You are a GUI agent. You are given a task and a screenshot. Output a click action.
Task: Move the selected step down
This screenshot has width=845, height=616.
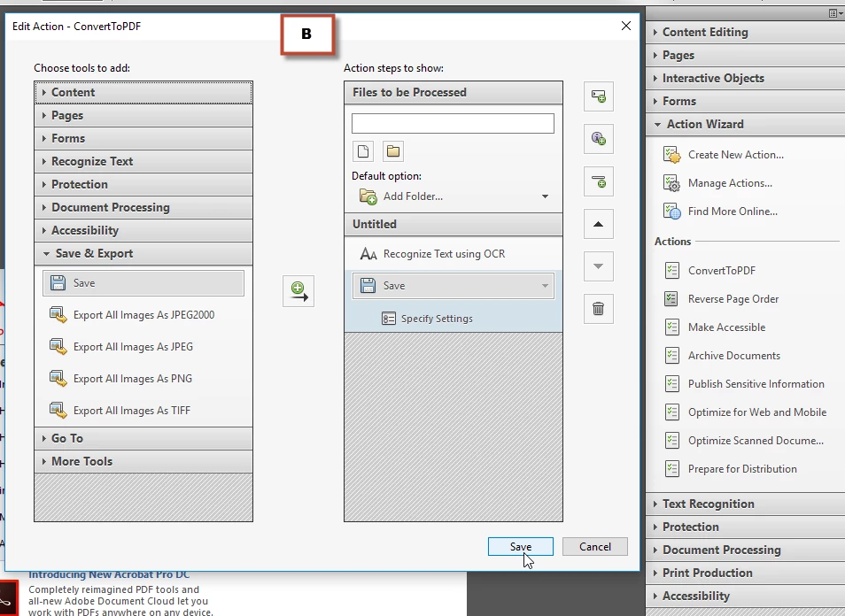click(x=598, y=266)
